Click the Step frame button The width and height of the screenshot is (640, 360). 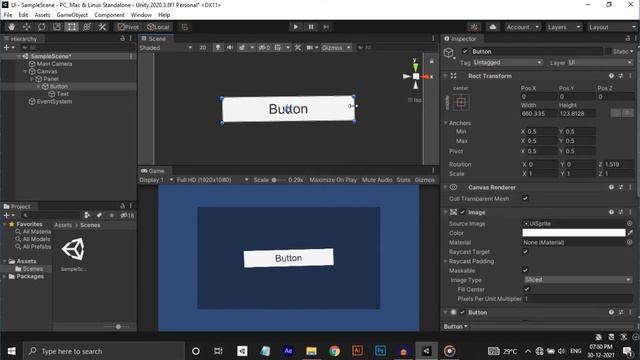click(x=326, y=27)
